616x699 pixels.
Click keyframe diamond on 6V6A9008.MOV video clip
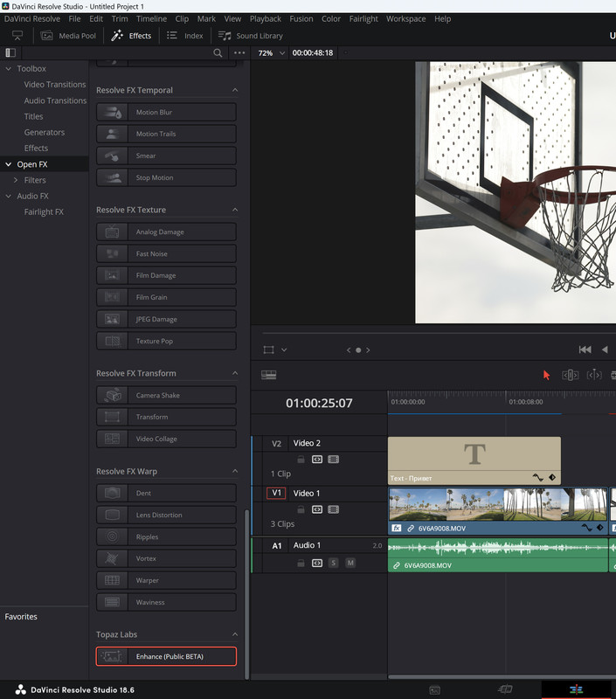point(600,528)
